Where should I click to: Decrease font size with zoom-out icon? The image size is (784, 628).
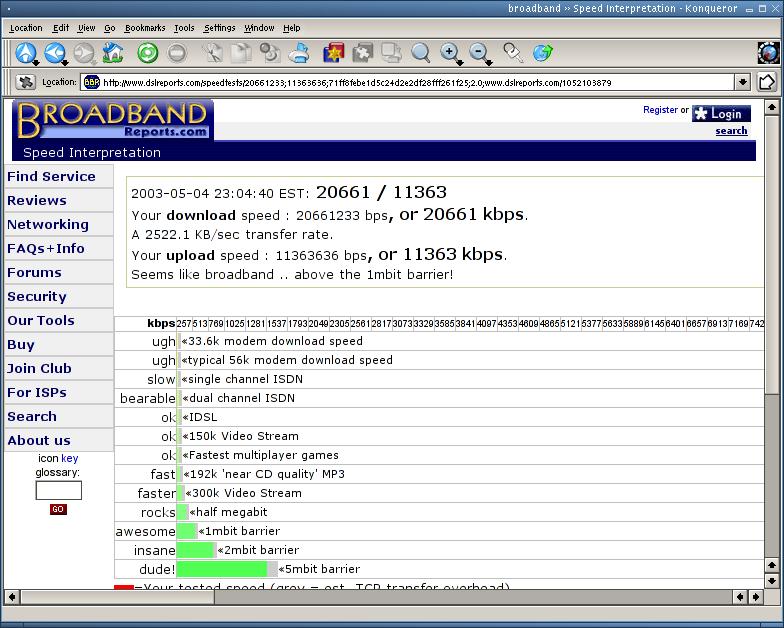tap(480, 52)
